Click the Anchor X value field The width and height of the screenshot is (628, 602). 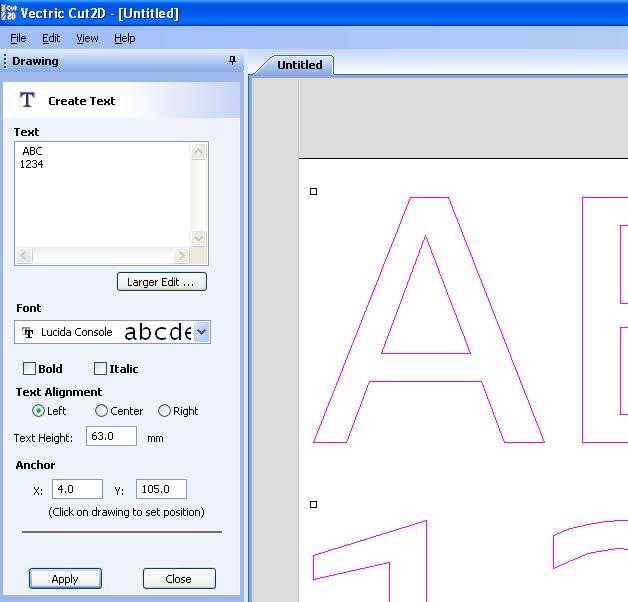(77, 490)
